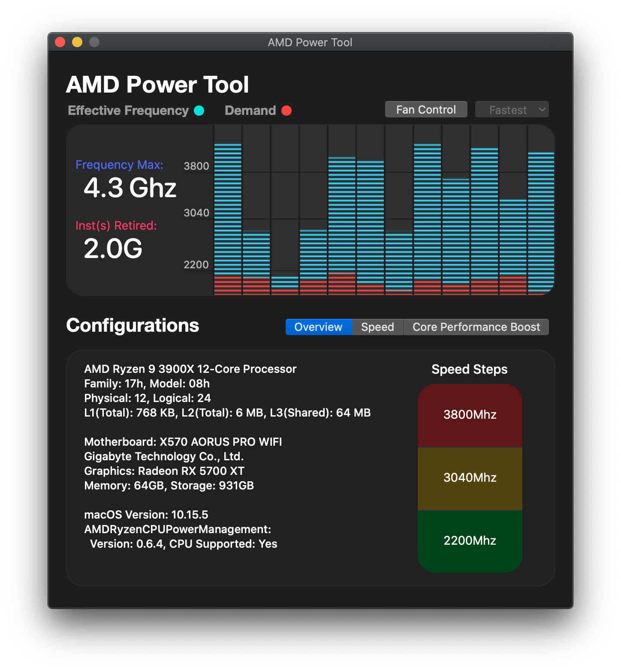Click the cyan Effective Frequency legend dot
The height and width of the screenshot is (672, 621).
pos(199,111)
